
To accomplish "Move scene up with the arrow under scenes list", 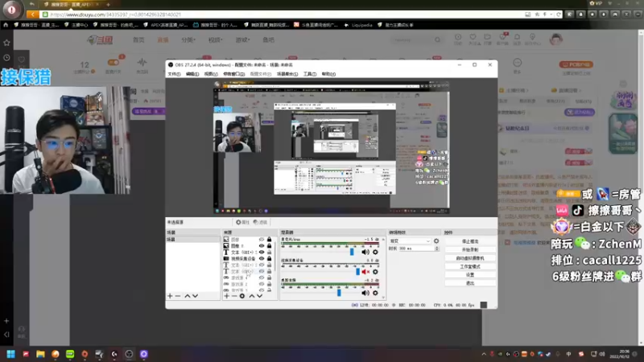I will 188,296.
